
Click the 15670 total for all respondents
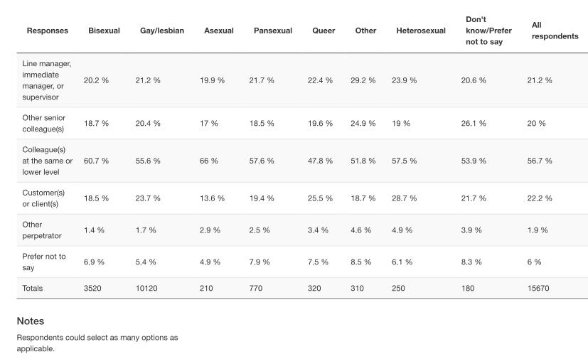pyautogui.click(x=538, y=289)
